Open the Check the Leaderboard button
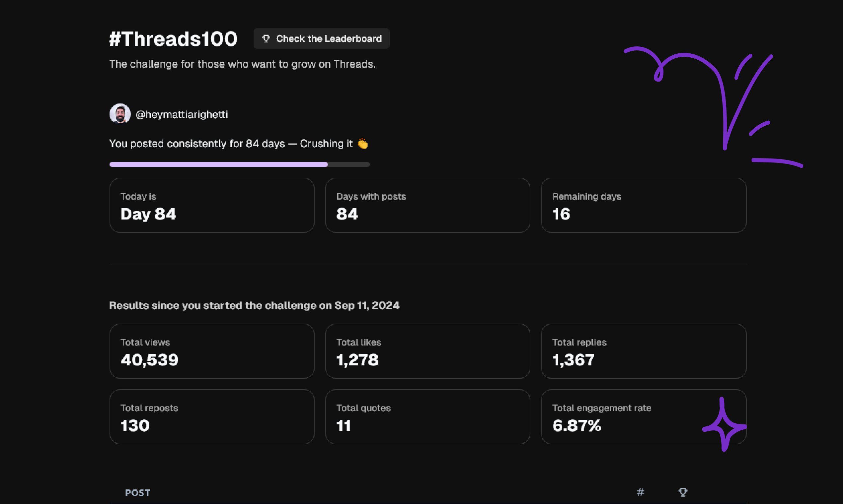The image size is (843, 504). 321,38
